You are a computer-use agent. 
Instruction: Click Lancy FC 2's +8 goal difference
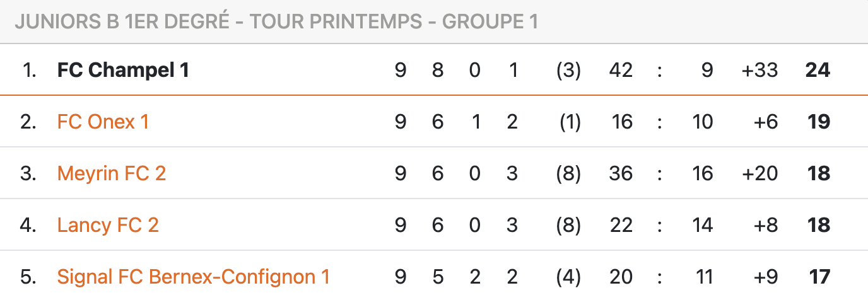[765, 225]
